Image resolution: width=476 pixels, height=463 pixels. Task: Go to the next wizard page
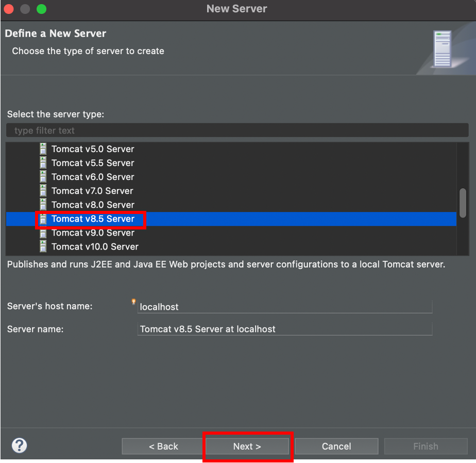point(247,447)
